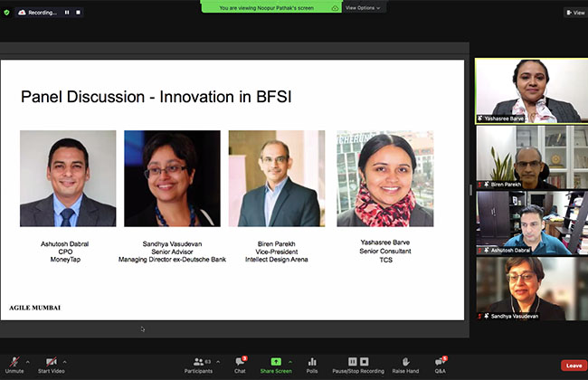Open the Q&A panel
This screenshot has height=380, width=588.
pos(441,365)
